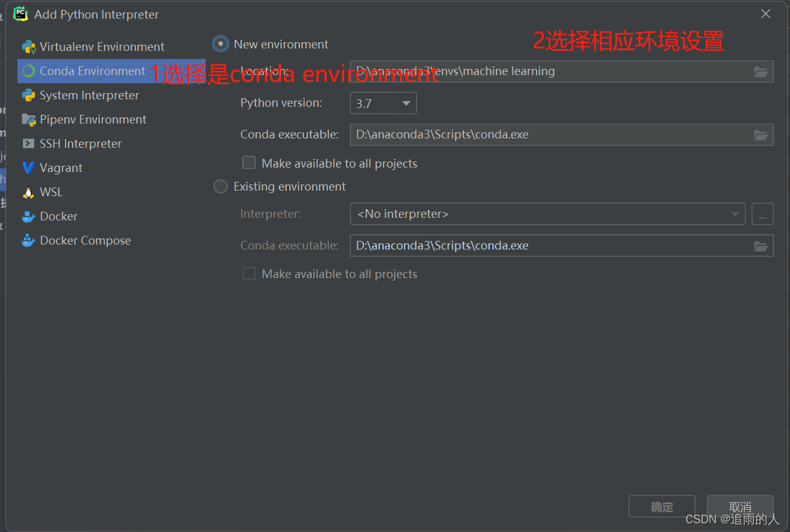Select Docker Compose in the sidebar
This screenshot has width=790, height=532.
(x=112, y=241)
